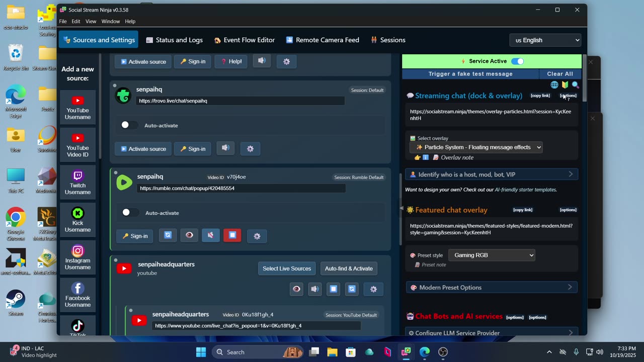Add a Kick Username source
The width and height of the screenshot is (644, 362).
[77, 221]
